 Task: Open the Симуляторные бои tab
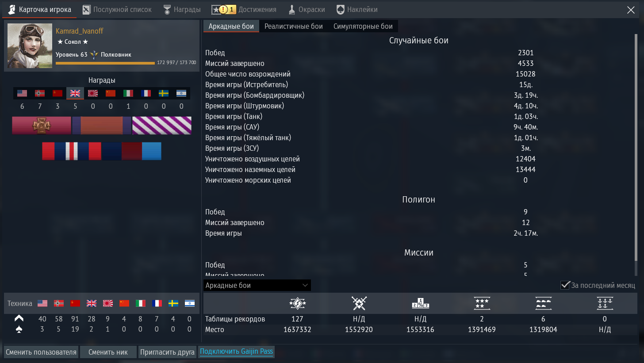pyautogui.click(x=363, y=26)
